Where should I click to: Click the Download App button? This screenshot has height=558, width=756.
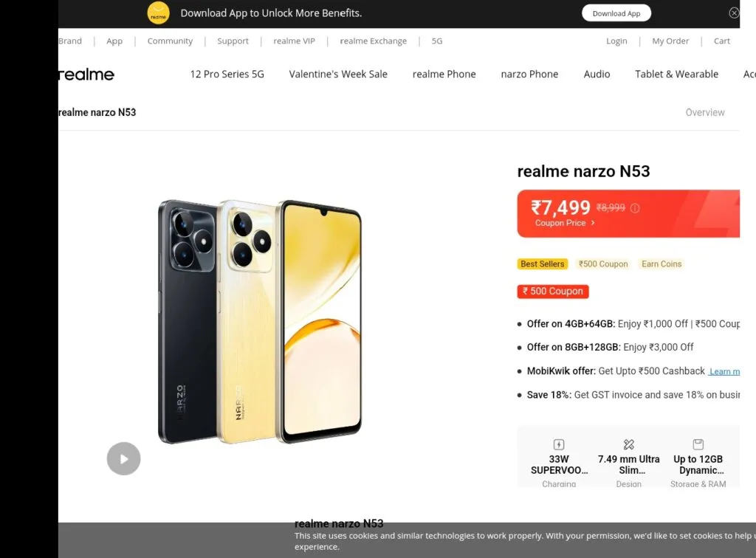(x=616, y=13)
